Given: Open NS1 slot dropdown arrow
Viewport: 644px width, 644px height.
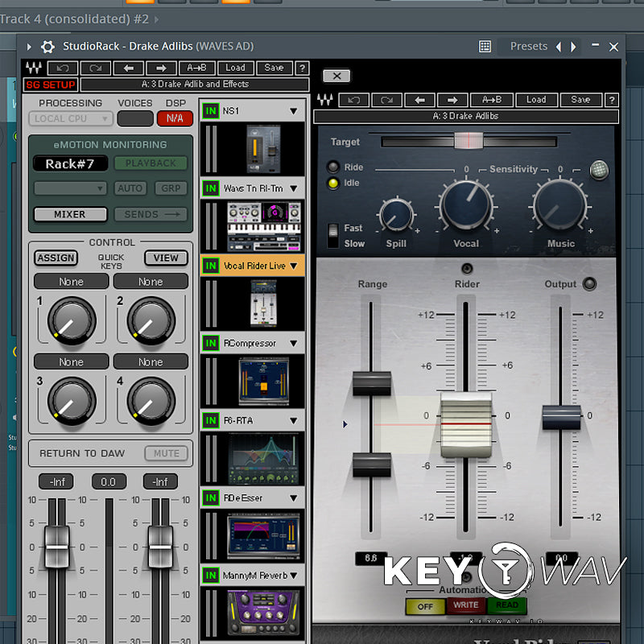Looking at the screenshot, I should click(x=294, y=111).
